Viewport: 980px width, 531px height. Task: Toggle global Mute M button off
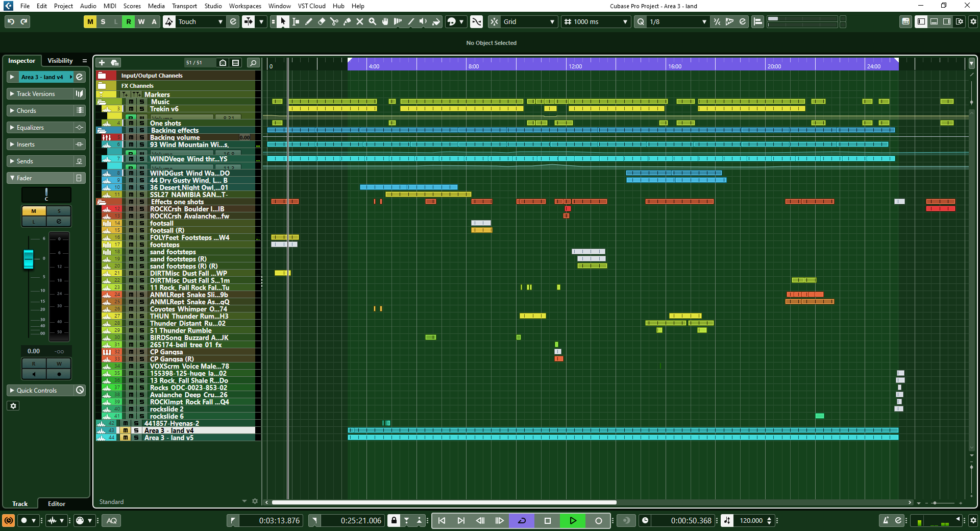pyautogui.click(x=90, y=21)
